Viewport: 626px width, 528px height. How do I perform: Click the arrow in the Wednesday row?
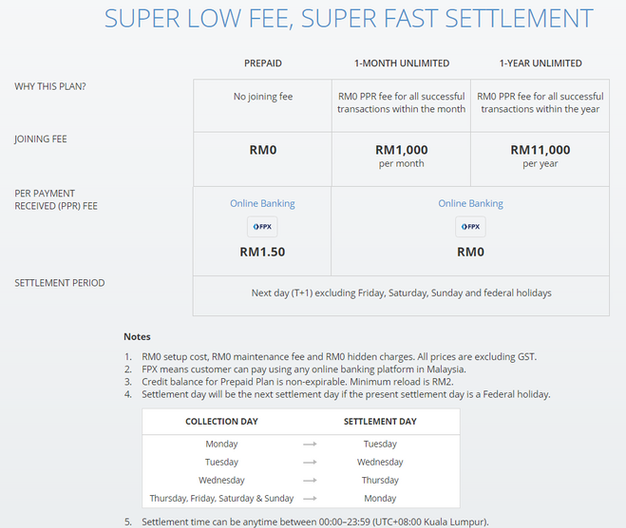(x=310, y=480)
